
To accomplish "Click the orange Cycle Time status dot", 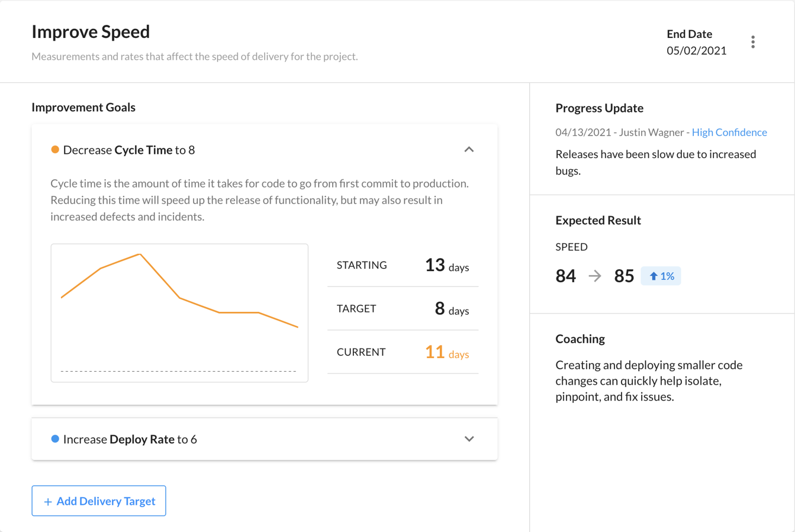I will tap(55, 150).
